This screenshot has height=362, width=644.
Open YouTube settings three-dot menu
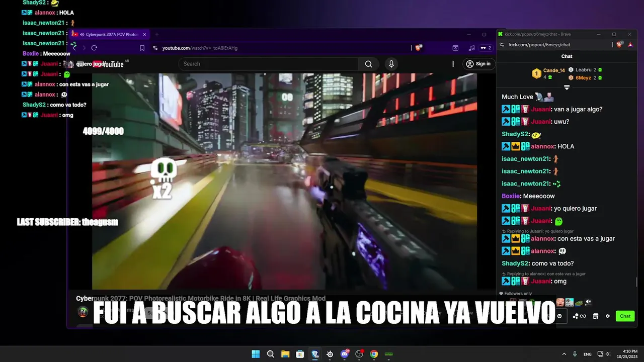[453, 64]
